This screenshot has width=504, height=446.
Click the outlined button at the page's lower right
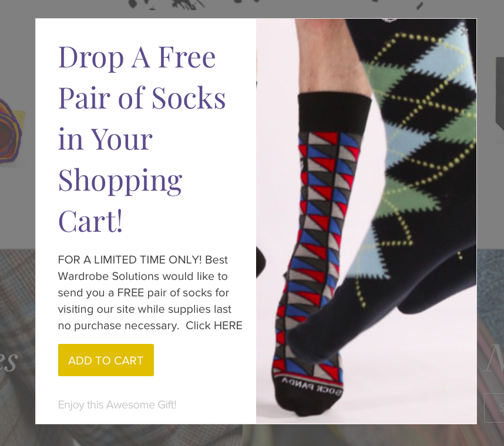(x=494, y=407)
